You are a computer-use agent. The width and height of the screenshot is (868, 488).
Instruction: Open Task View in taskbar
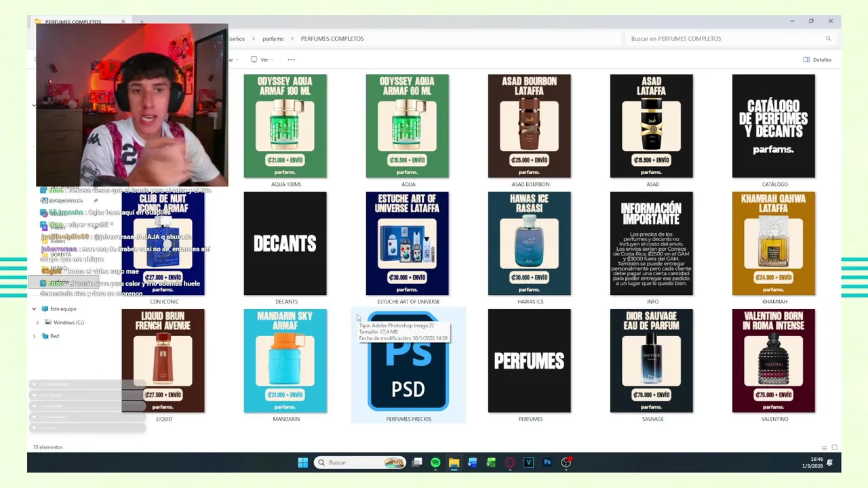point(417,462)
